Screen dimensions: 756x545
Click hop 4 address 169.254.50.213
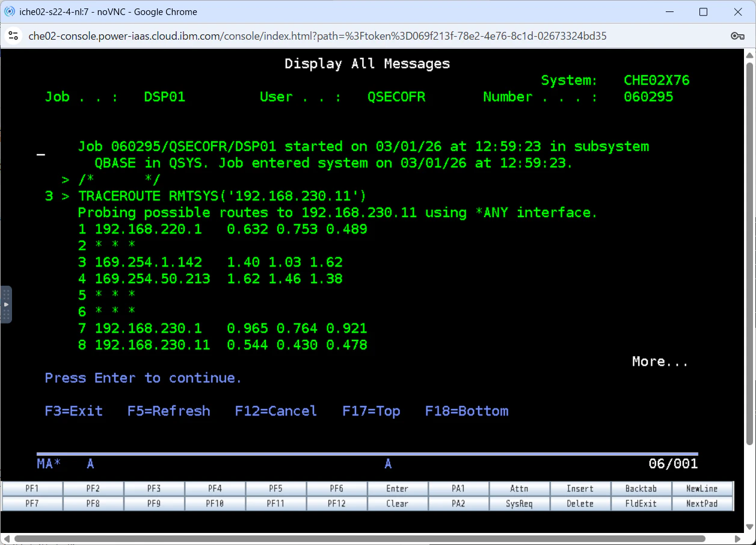[x=153, y=279]
